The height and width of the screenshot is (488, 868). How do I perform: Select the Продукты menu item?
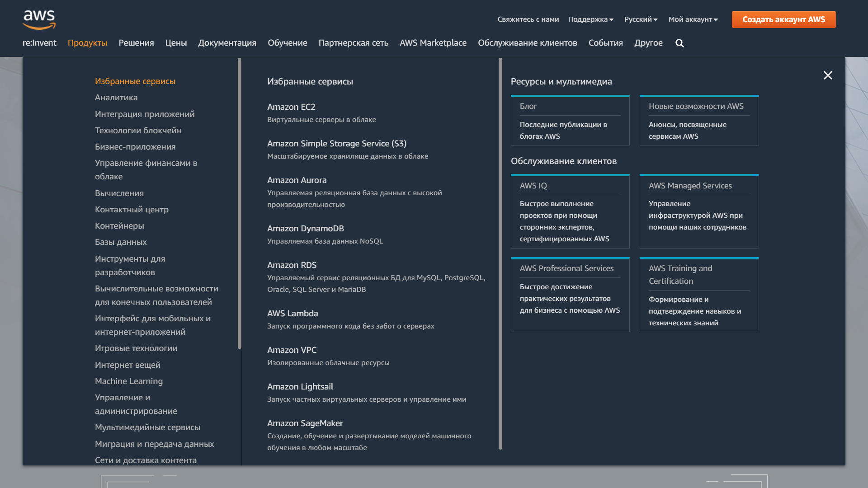(87, 43)
